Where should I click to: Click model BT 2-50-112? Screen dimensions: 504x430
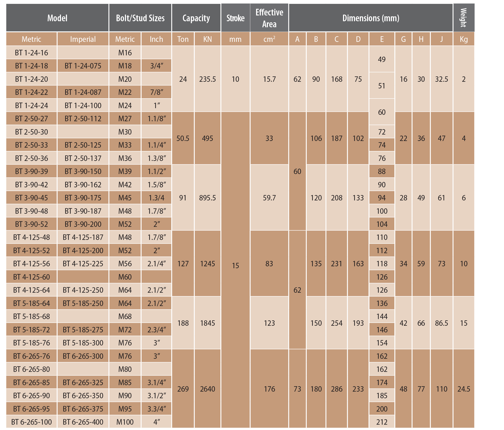[x=83, y=119]
